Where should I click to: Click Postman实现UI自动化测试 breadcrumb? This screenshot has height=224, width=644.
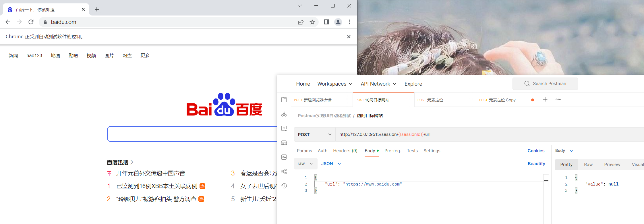(324, 115)
